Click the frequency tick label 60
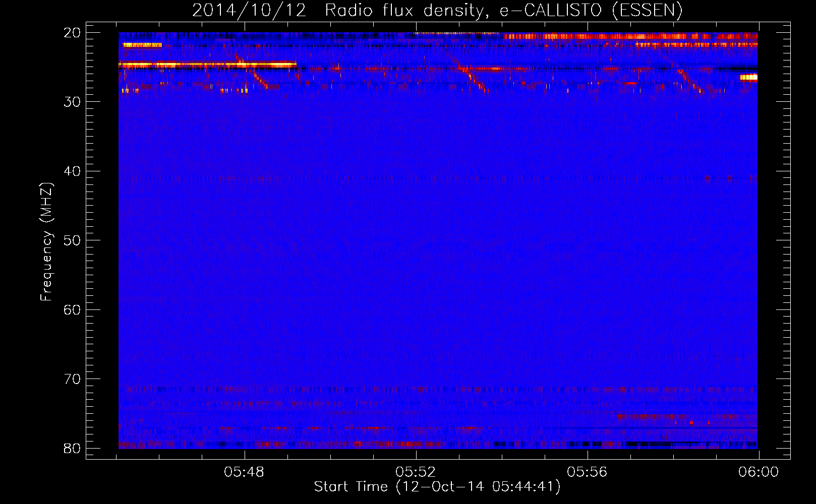This screenshot has height=504, width=816. 72,309
